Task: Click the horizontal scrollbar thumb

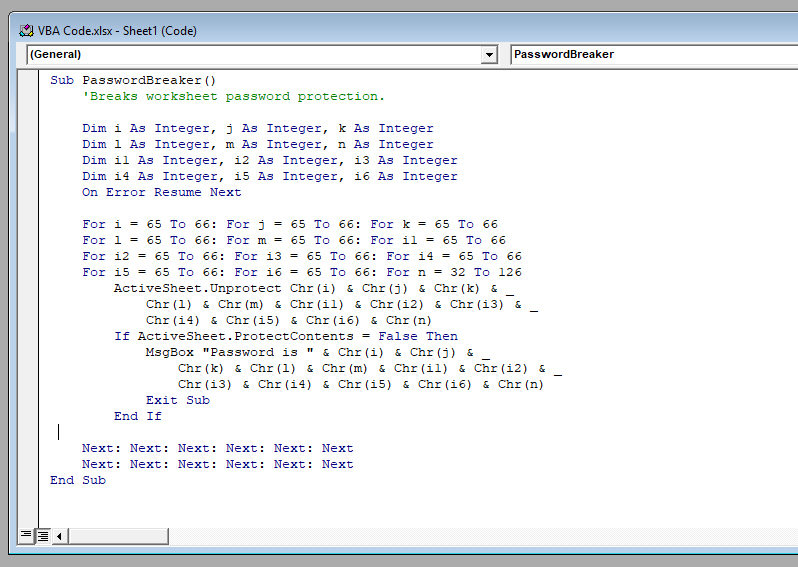Action: point(119,536)
